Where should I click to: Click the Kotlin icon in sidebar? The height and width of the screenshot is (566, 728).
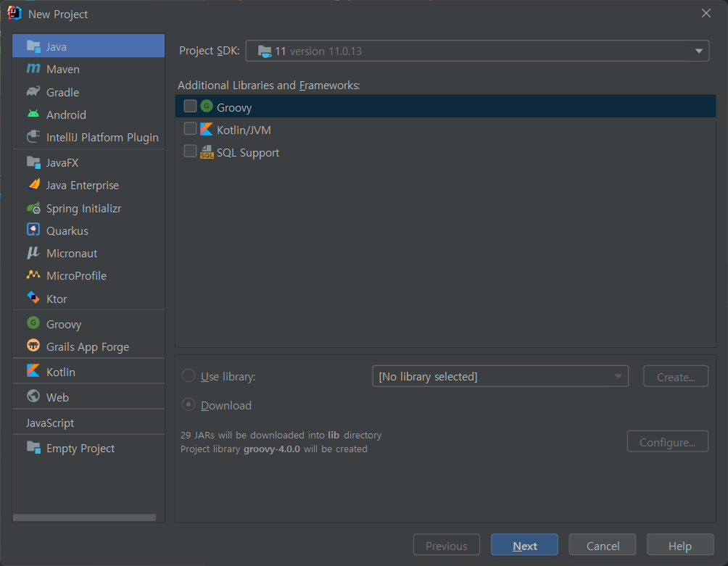pos(33,370)
